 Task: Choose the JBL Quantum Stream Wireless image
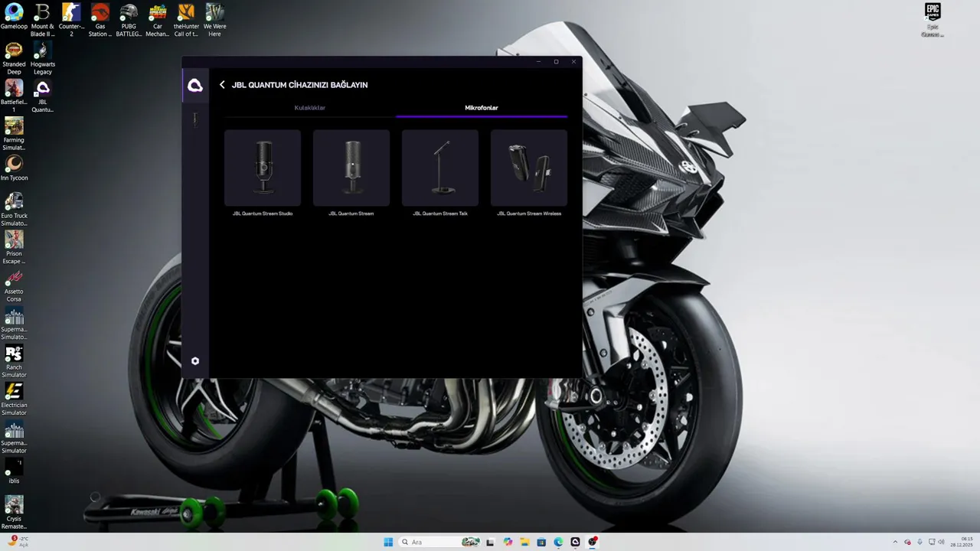click(x=529, y=168)
